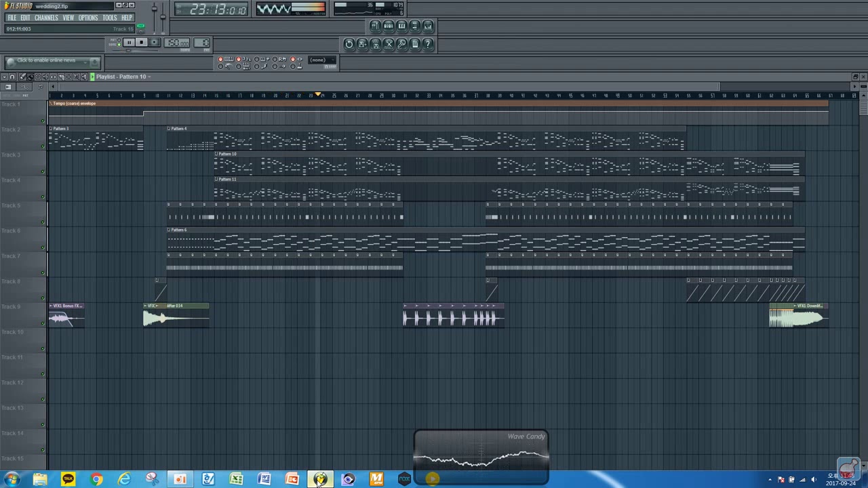Image resolution: width=868 pixels, height=488 pixels.
Task: Click the pattern number selector
Action: pos(202,43)
